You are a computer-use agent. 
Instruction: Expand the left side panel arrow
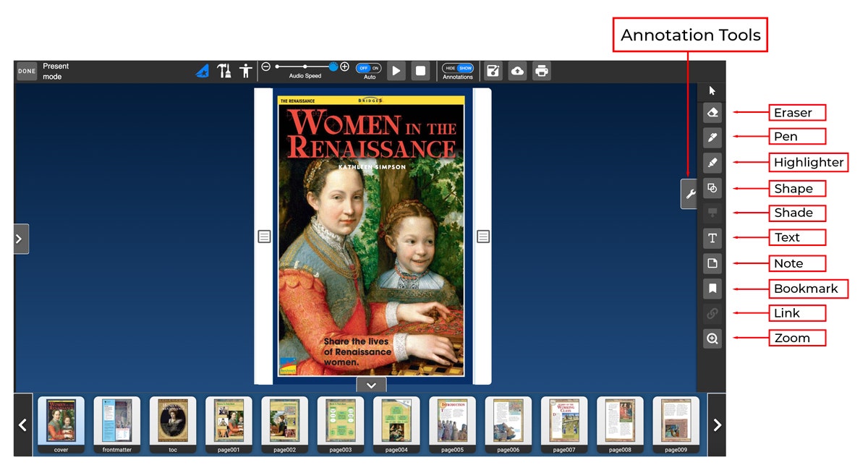(x=21, y=239)
